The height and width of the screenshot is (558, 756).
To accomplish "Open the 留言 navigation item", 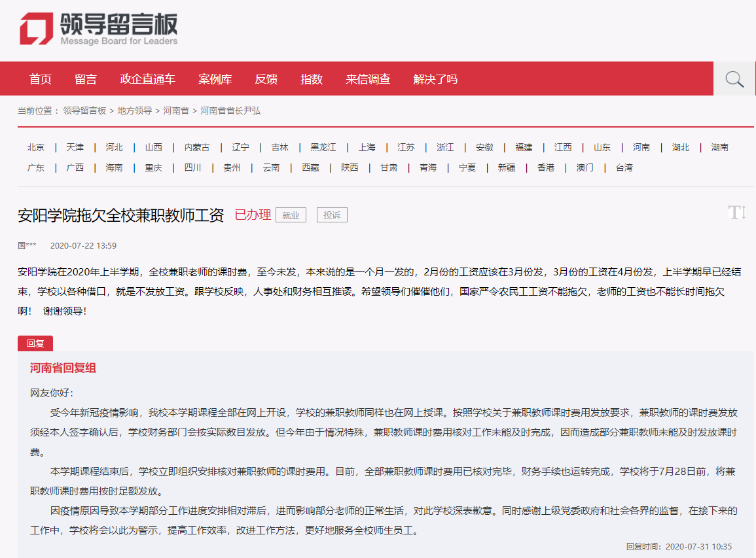I will (86, 79).
